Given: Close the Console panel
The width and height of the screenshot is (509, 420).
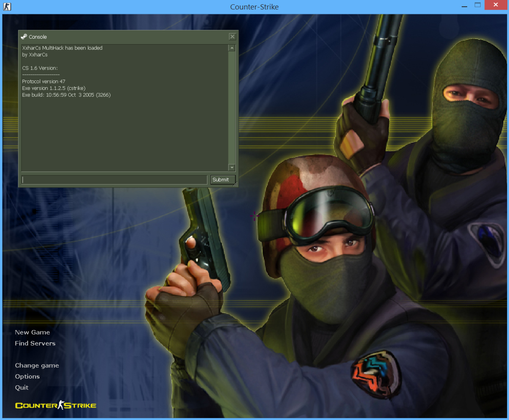Looking at the screenshot, I should pyautogui.click(x=232, y=37).
